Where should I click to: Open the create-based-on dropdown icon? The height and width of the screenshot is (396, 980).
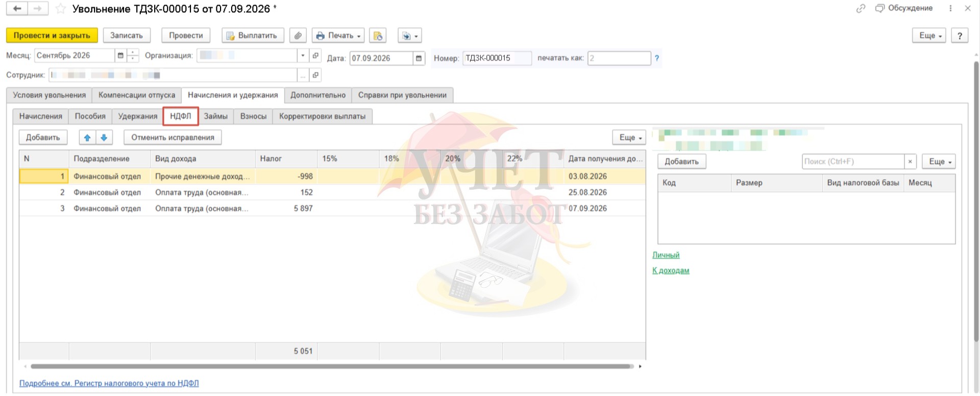(x=409, y=36)
